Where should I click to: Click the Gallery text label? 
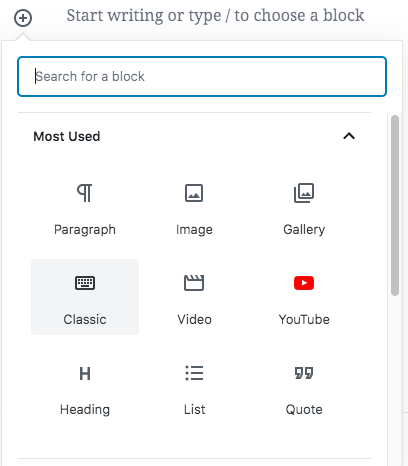[x=304, y=230]
